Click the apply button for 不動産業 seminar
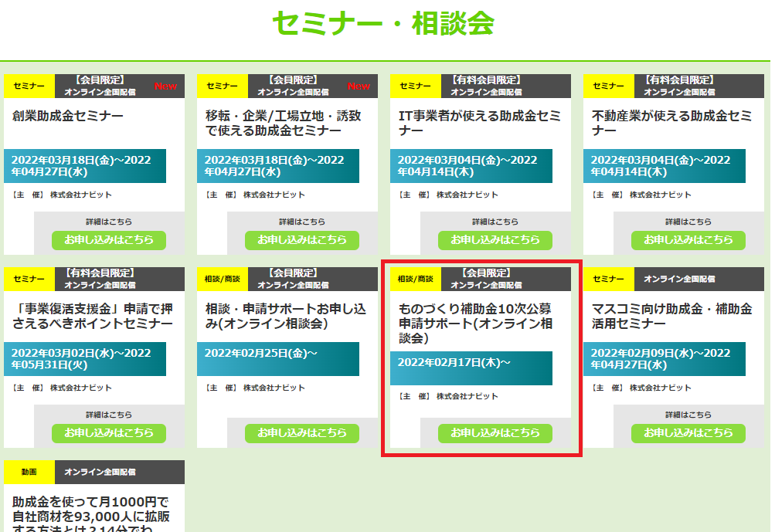775x532 pixels. [x=688, y=239]
